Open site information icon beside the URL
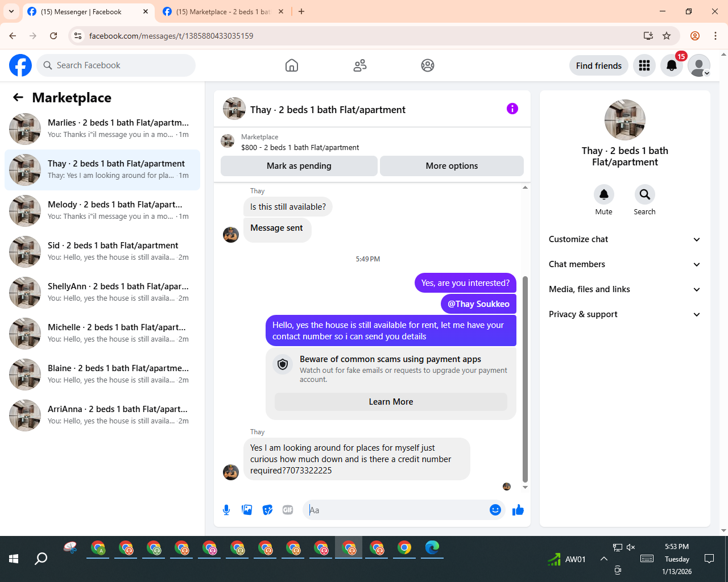 point(78,36)
